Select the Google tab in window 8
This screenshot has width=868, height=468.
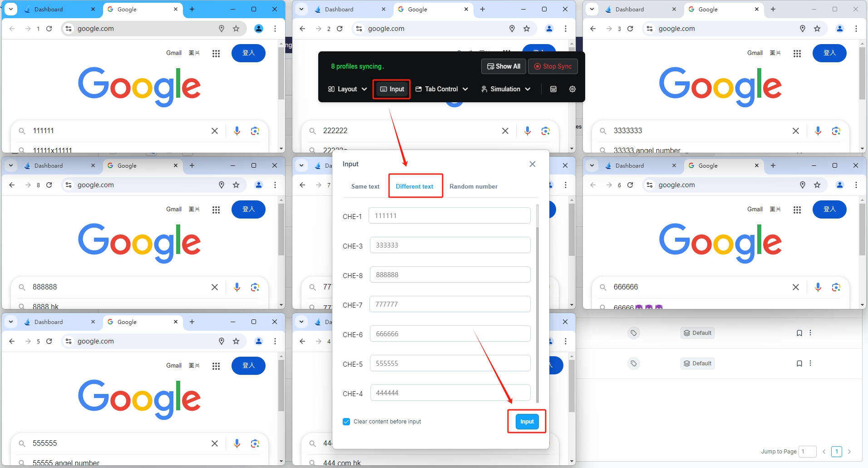[143, 166]
